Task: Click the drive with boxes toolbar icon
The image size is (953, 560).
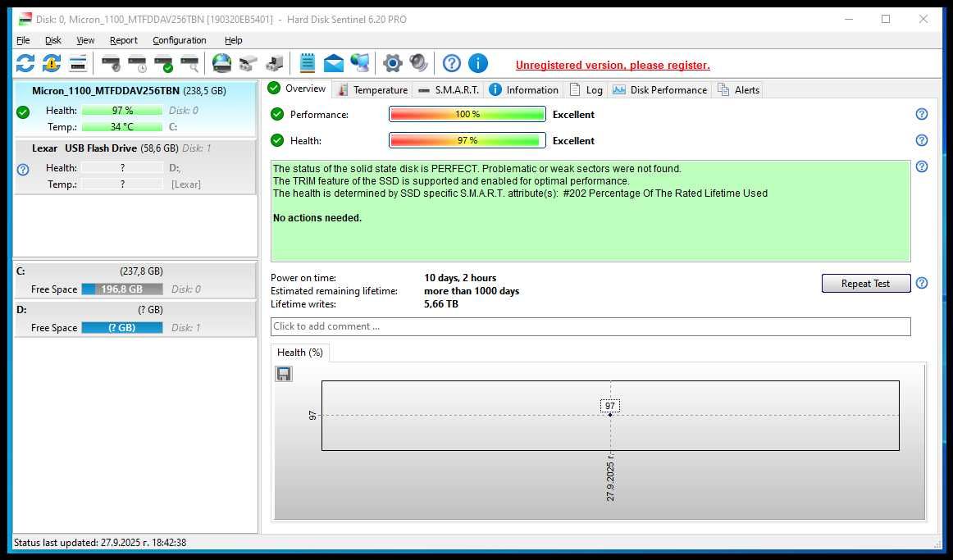Action: [274, 63]
